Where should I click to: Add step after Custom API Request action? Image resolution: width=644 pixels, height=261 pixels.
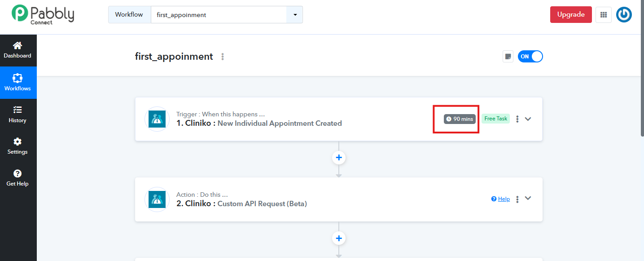click(x=339, y=238)
